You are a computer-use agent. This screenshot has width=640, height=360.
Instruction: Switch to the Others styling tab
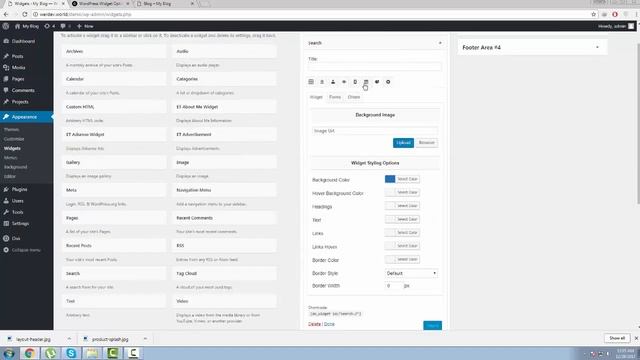(354, 97)
